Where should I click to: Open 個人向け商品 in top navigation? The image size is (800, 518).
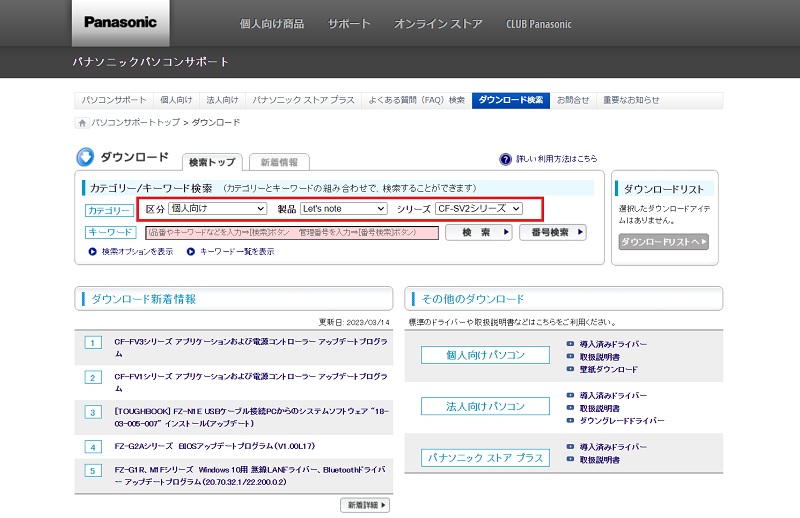pos(272,24)
